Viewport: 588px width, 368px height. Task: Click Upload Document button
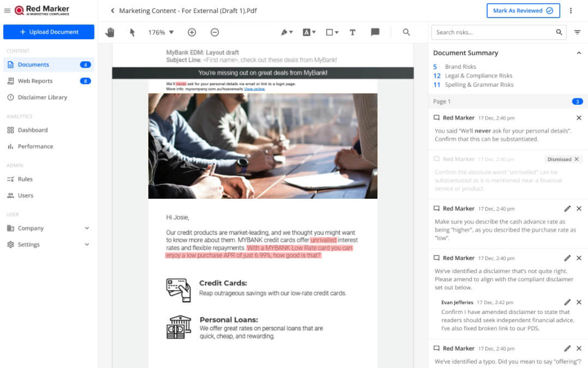(x=49, y=32)
